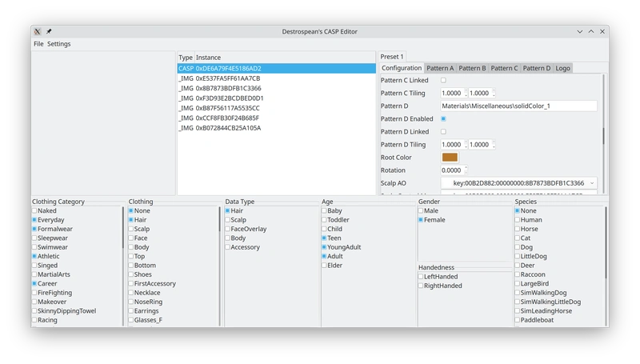Close the CASP Editor window
Screen dimensions: 640x364
(602, 31)
